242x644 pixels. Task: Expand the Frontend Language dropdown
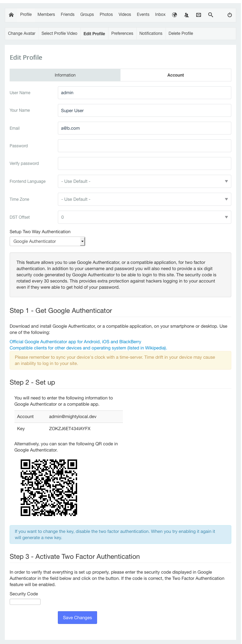144,181
